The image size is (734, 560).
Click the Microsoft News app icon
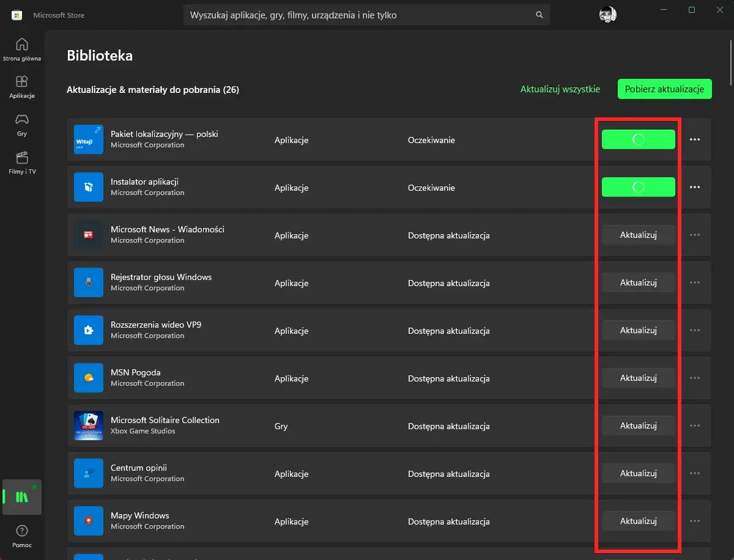pos(89,235)
